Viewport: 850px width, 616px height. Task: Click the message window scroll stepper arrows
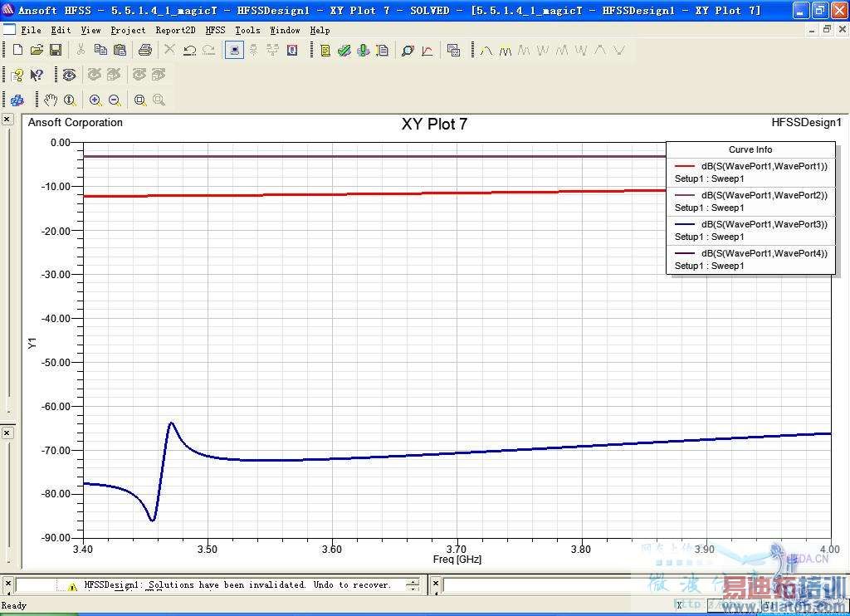[413, 585]
